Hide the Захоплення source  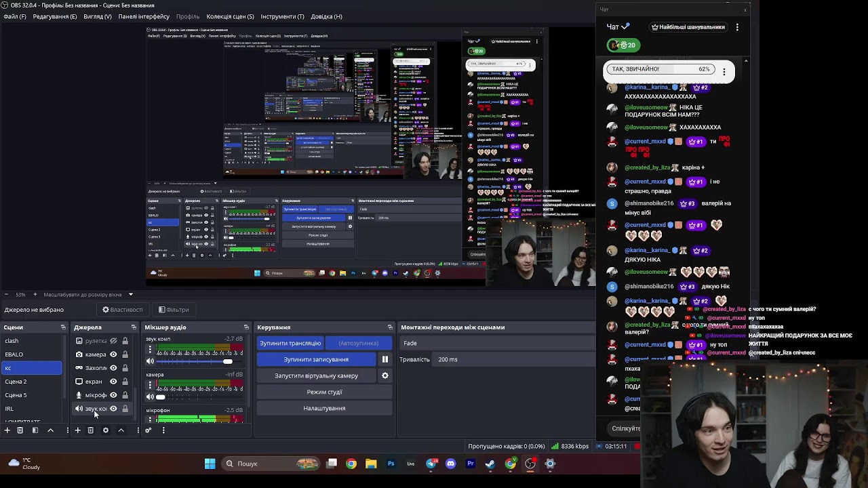tap(113, 368)
